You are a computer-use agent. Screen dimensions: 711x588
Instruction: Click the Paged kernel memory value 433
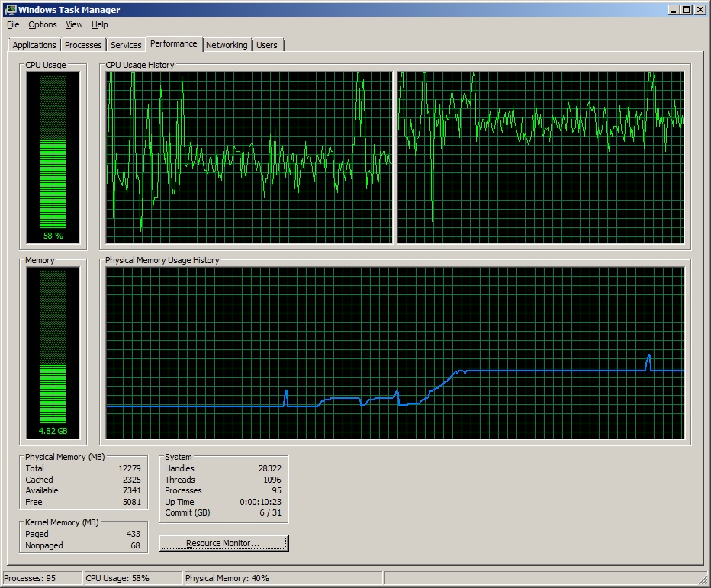[134, 534]
